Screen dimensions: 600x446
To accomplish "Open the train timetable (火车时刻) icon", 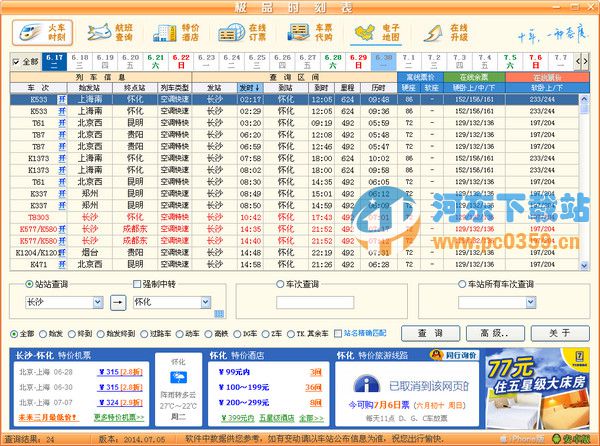I will point(42,33).
